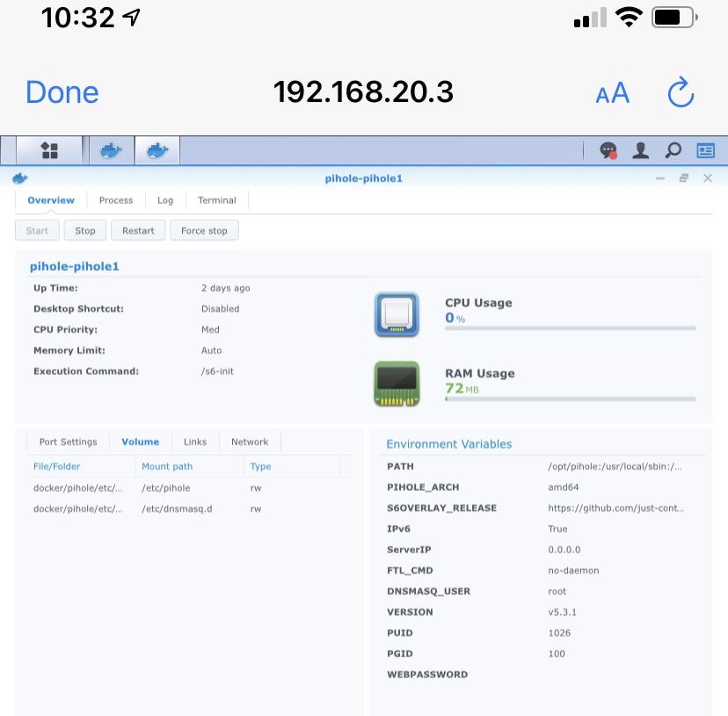The image size is (728, 716).
Task: Select the /etc/pihole volume row
Action: click(x=188, y=488)
